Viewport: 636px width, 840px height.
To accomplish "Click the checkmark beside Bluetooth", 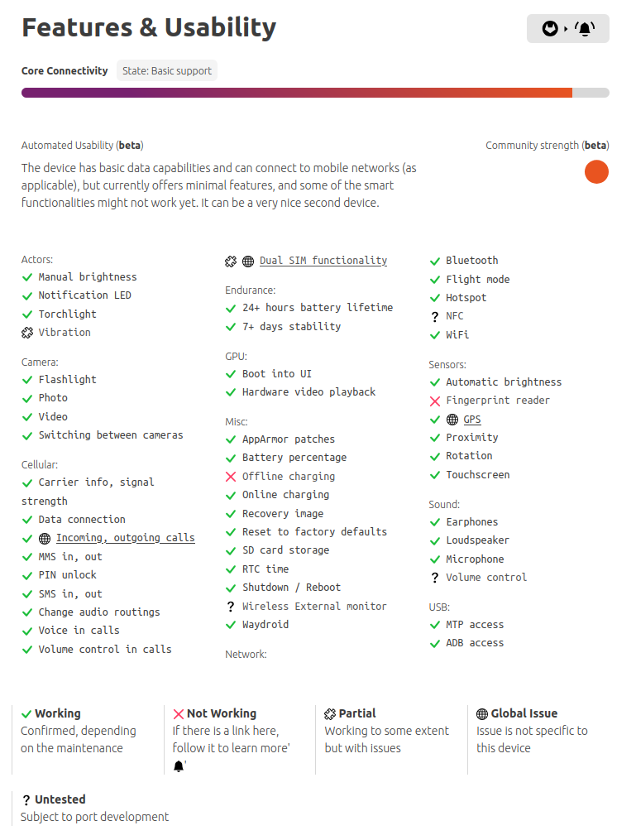I will pos(435,262).
